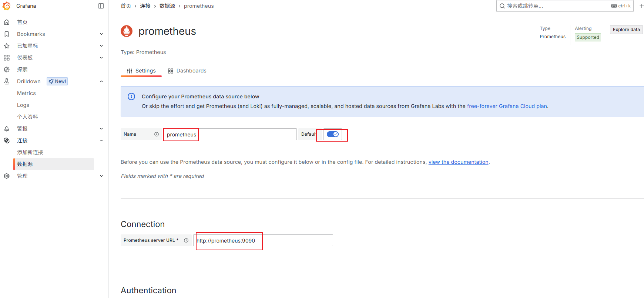Expand the 警报 section chevron
The width and height of the screenshot is (644, 298).
tap(101, 129)
